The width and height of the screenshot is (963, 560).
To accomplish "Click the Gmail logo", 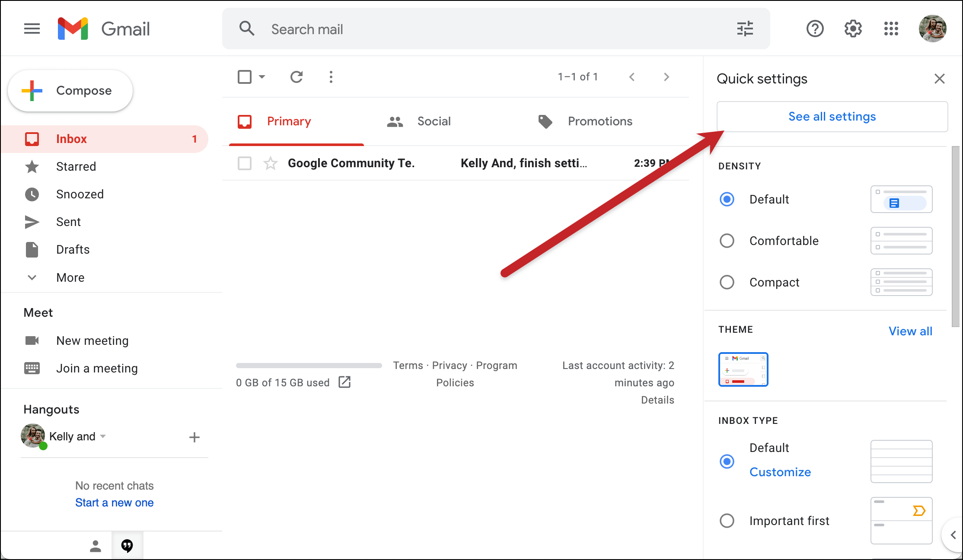I will tap(104, 29).
